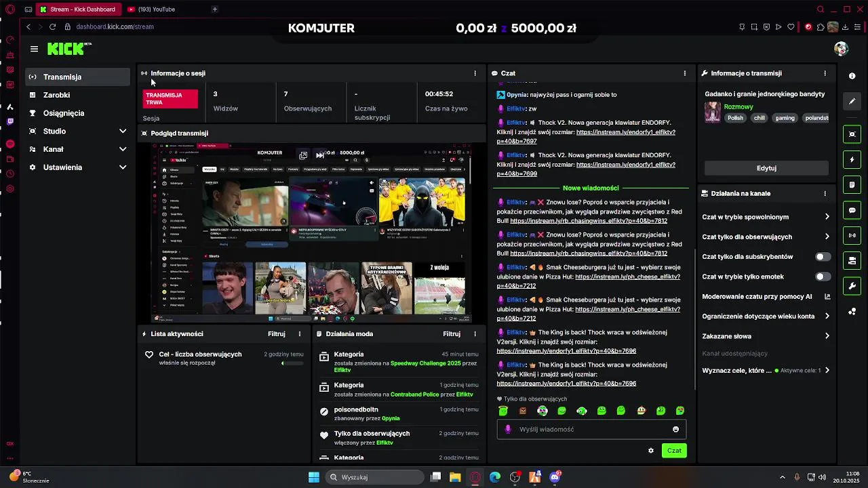Screen dimensions: 868x488
Task: Open the emoji picker in message field
Action: [675, 429]
